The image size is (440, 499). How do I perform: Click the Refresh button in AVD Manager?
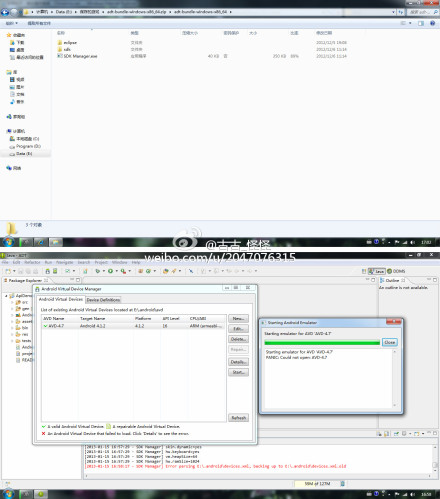click(x=238, y=418)
